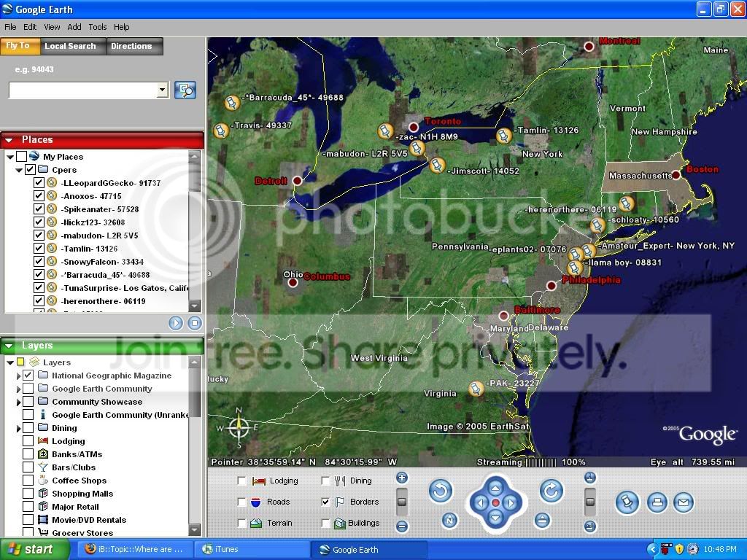Click the email envelope button

point(683,502)
